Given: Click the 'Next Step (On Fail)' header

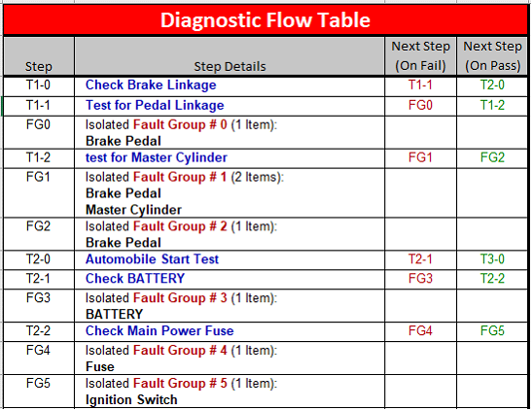Looking at the screenshot, I should pyautogui.click(x=421, y=56).
